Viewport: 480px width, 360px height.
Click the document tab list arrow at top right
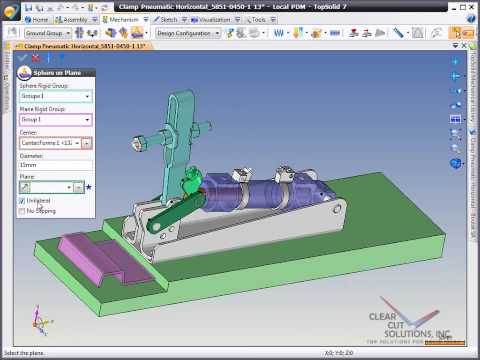[x=455, y=45]
